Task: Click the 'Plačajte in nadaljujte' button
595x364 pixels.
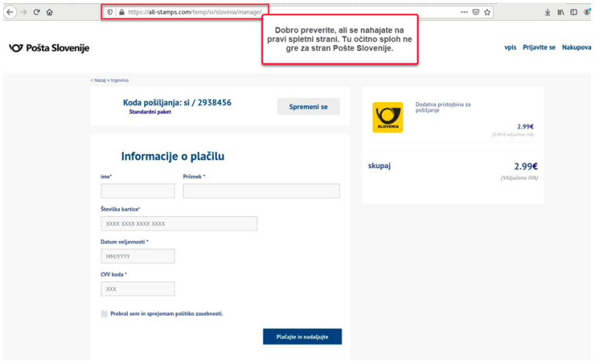Action: (x=302, y=337)
